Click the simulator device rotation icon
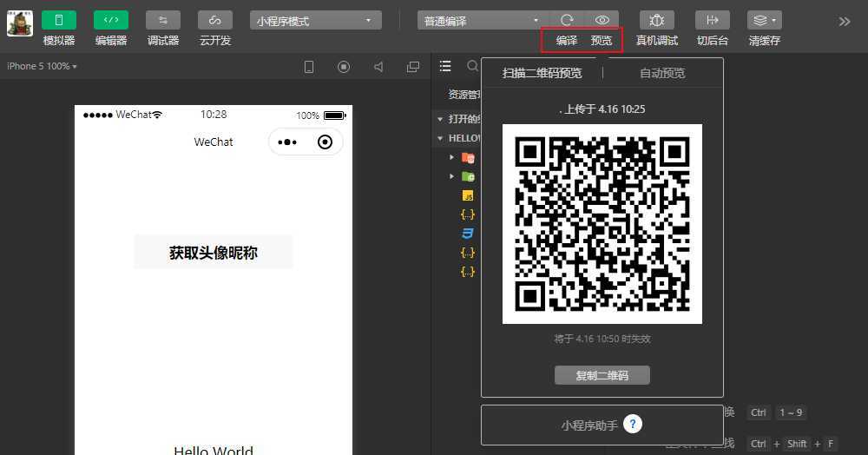Screen dimensions: 868x455 (309, 67)
